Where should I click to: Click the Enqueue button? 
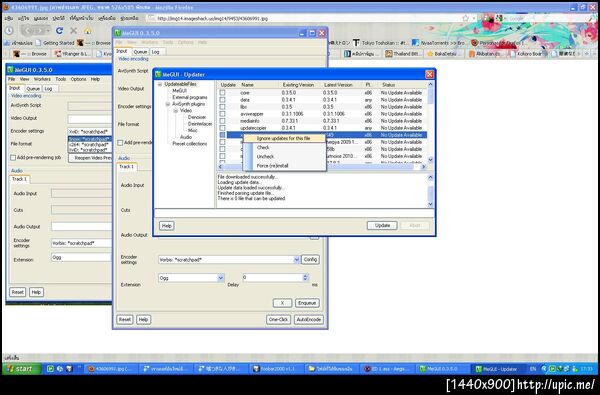(x=307, y=303)
